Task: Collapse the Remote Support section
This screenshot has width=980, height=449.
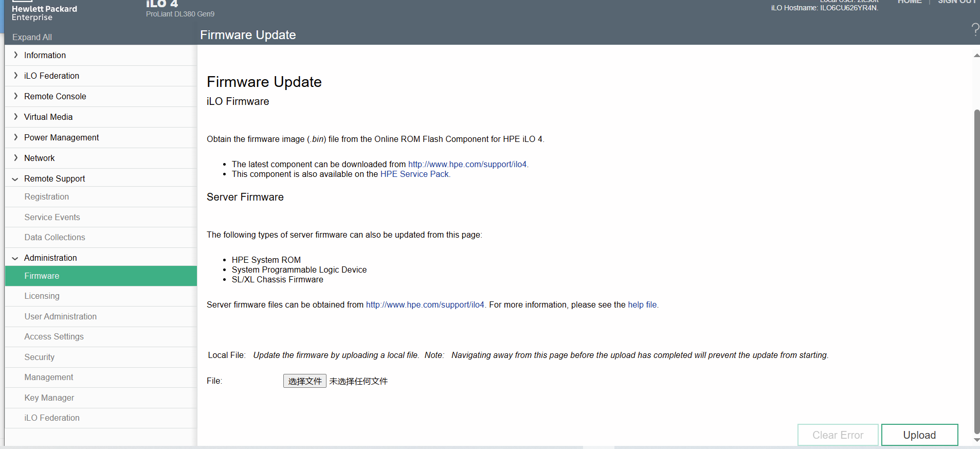Action: [15, 179]
